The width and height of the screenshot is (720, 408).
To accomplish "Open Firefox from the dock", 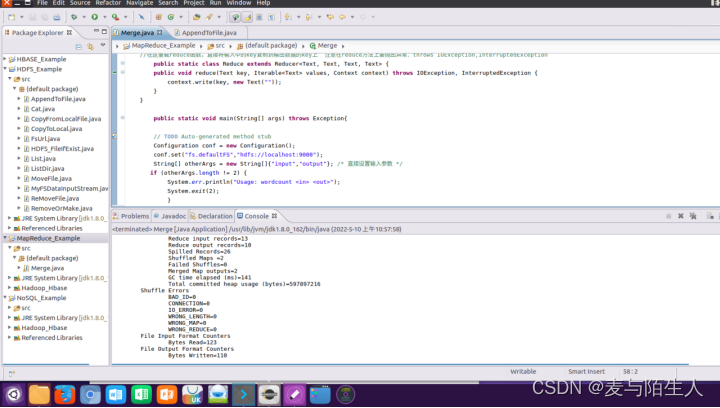I will 65,395.
